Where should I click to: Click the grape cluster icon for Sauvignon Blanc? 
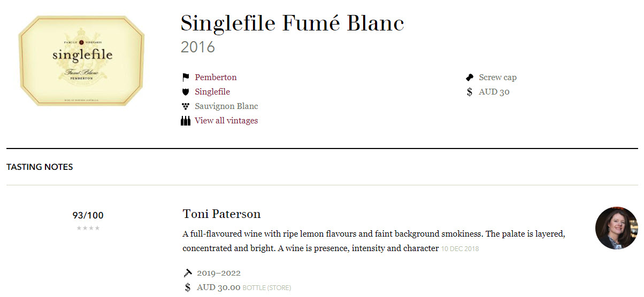tap(186, 106)
